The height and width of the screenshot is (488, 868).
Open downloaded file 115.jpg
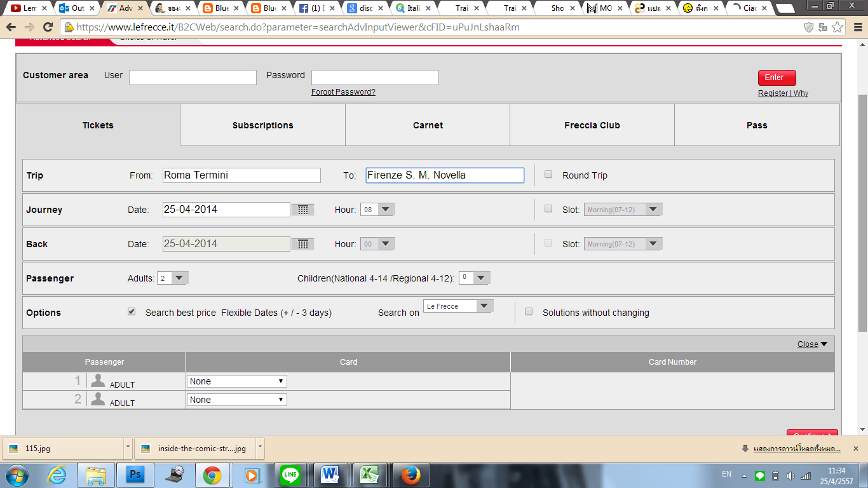(62, 448)
